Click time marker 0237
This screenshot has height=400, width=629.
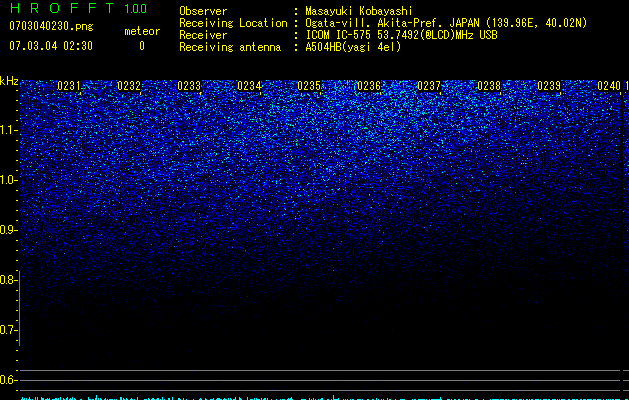click(429, 86)
